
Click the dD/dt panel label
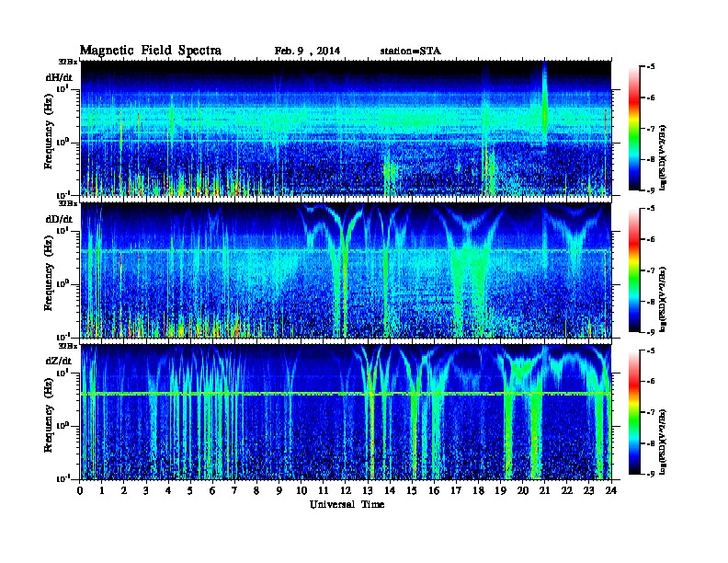(59, 219)
